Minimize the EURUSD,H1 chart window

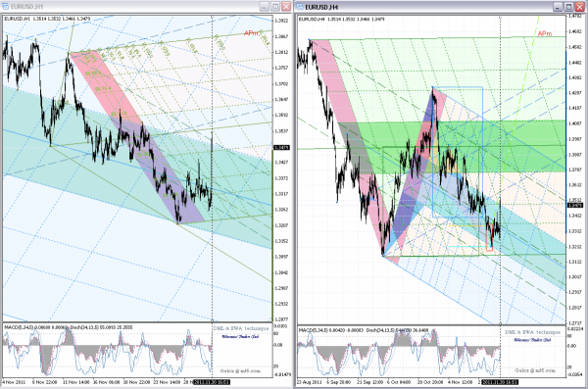[265, 7]
